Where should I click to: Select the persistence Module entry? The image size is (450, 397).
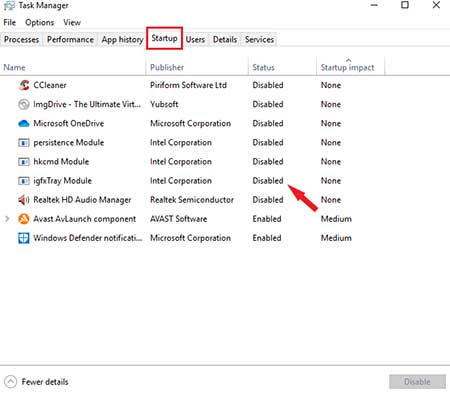tap(69, 143)
